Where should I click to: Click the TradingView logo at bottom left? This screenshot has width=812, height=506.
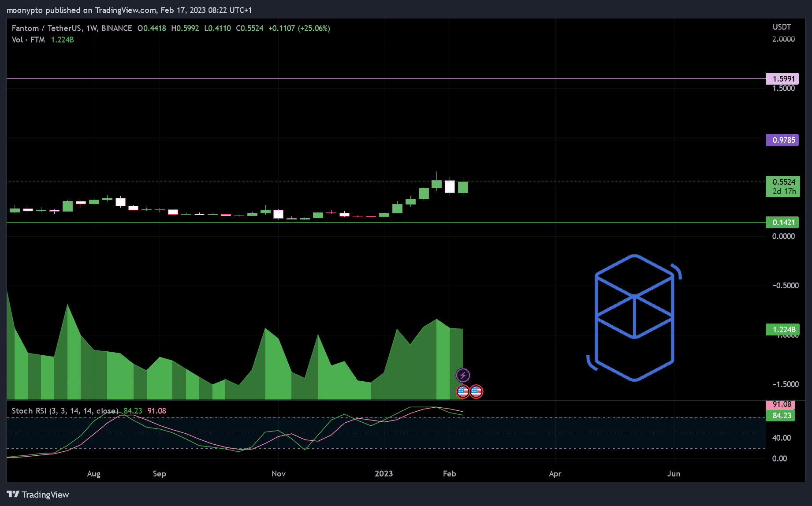tap(38, 495)
